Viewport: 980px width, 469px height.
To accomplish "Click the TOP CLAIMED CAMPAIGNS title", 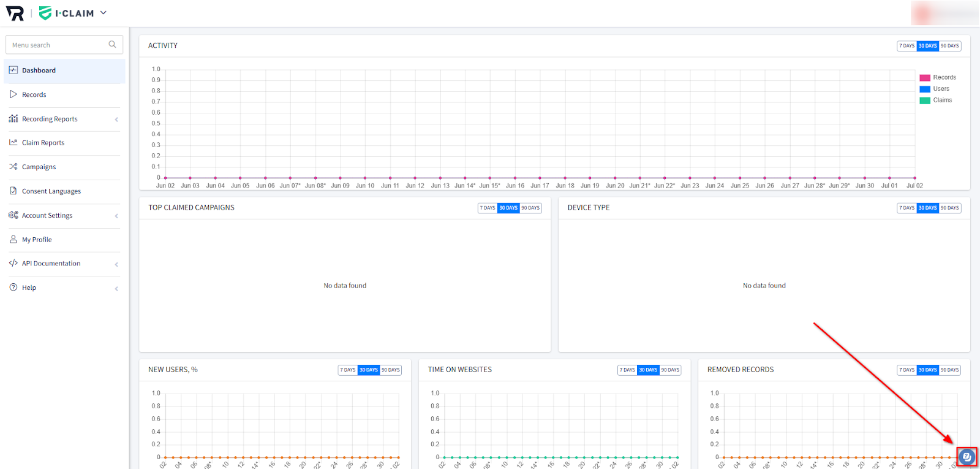I will click(191, 207).
